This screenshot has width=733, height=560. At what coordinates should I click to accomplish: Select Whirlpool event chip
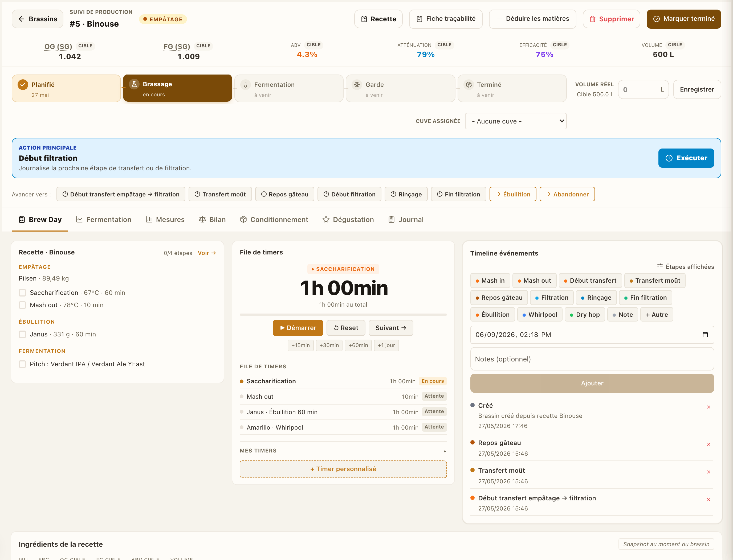[540, 315]
